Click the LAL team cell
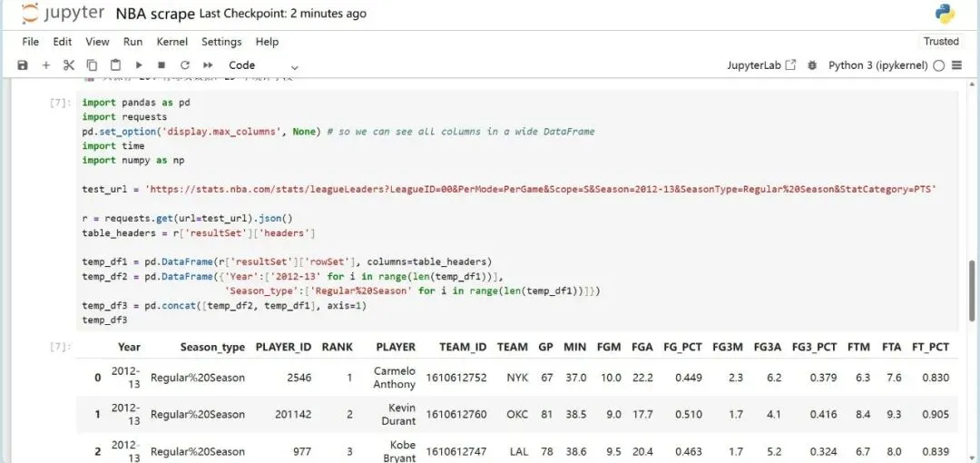Image resolution: width=980 pixels, height=463 pixels. point(518,451)
